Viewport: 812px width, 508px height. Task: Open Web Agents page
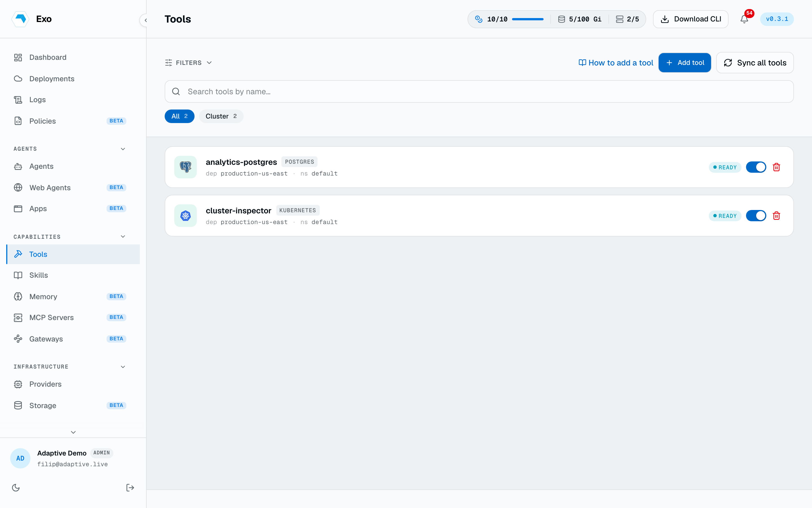(x=73, y=187)
